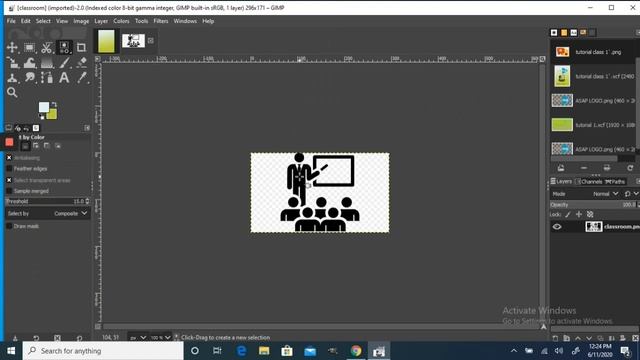Select the Select by Color tool
This screenshot has width=640, height=360.
point(64,47)
